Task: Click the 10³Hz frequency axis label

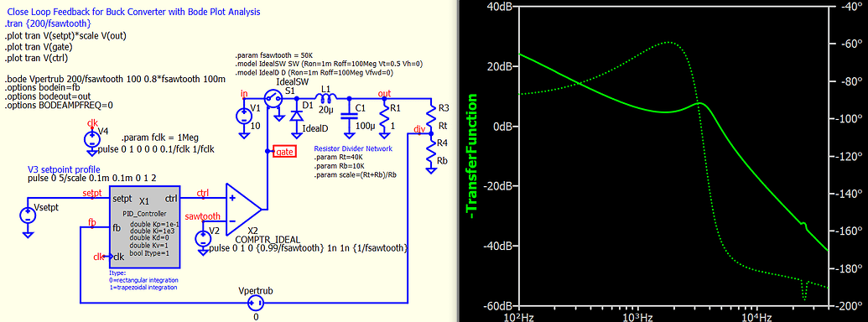Action: click(x=637, y=317)
